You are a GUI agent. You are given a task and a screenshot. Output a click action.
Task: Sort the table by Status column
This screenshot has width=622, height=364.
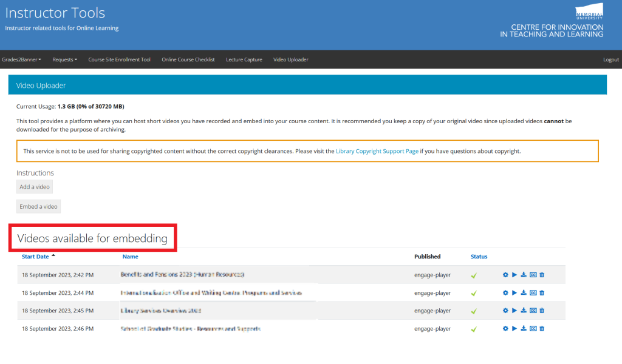[x=479, y=257]
